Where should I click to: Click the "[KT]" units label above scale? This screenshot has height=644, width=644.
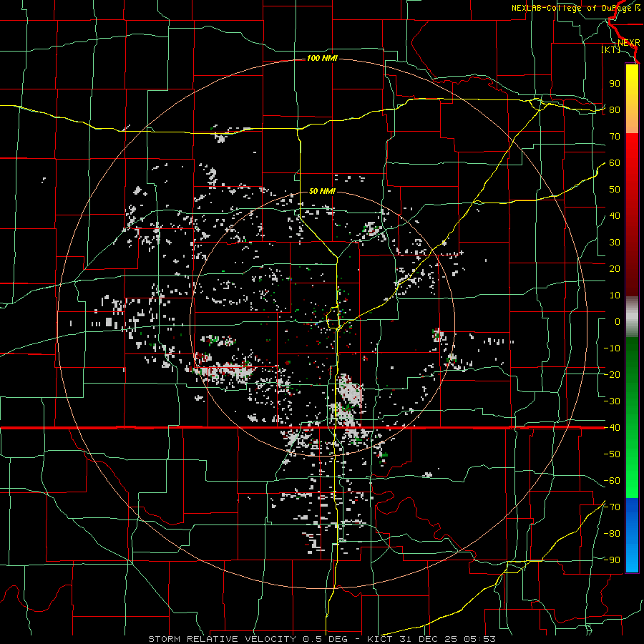610,49
